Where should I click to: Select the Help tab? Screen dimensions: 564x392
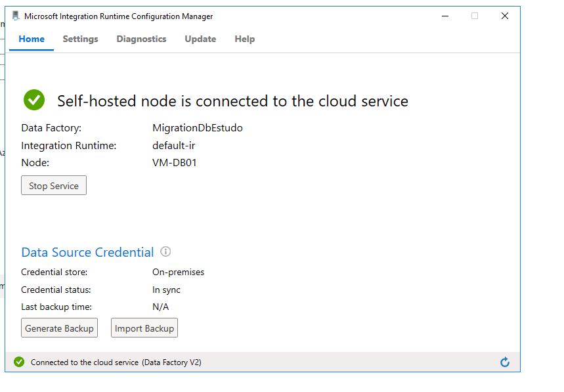coord(244,39)
